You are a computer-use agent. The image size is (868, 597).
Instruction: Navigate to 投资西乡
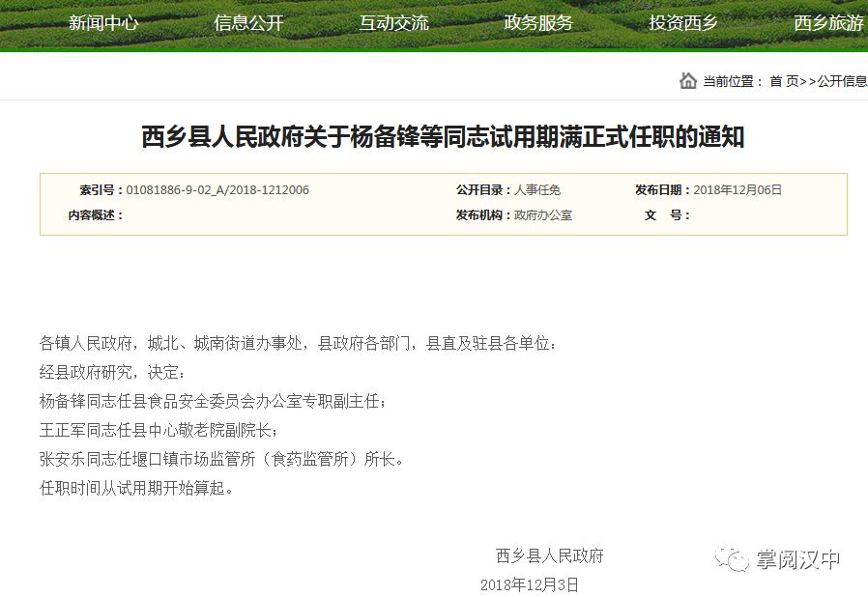[x=683, y=23]
